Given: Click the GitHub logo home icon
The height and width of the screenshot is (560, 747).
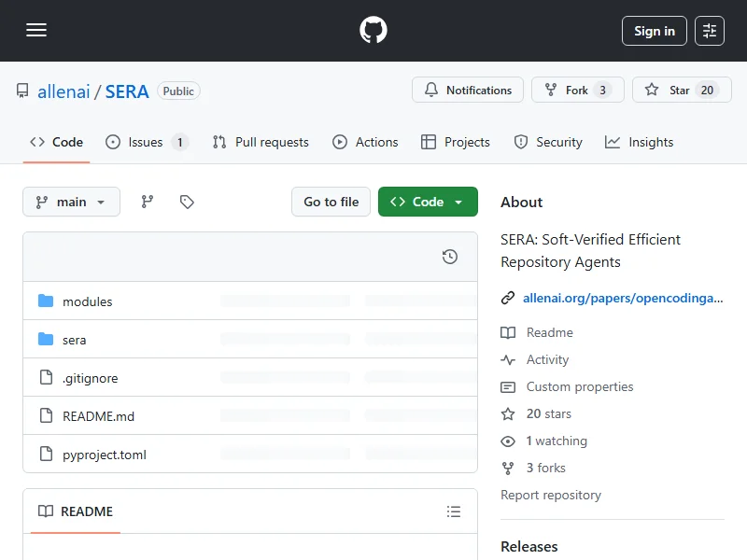Looking at the screenshot, I should [x=373, y=31].
